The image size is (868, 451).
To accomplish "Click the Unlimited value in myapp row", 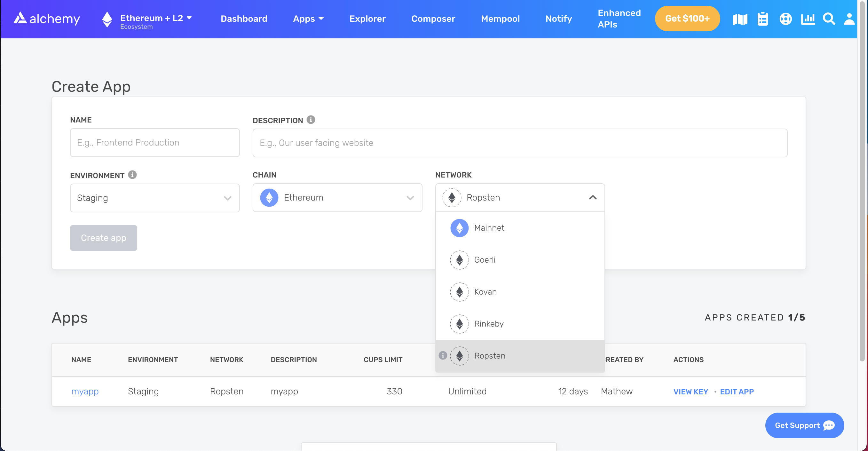I will (467, 391).
